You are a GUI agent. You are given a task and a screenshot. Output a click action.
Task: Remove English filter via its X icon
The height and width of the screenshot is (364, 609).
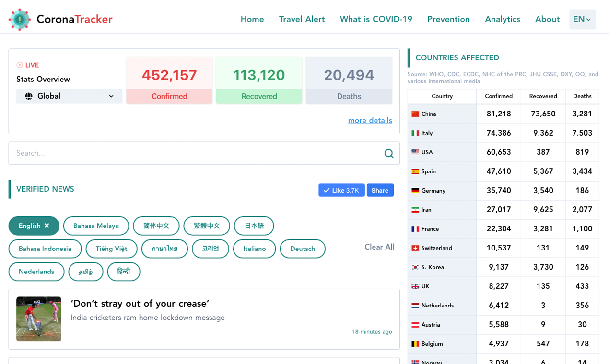pos(47,226)
